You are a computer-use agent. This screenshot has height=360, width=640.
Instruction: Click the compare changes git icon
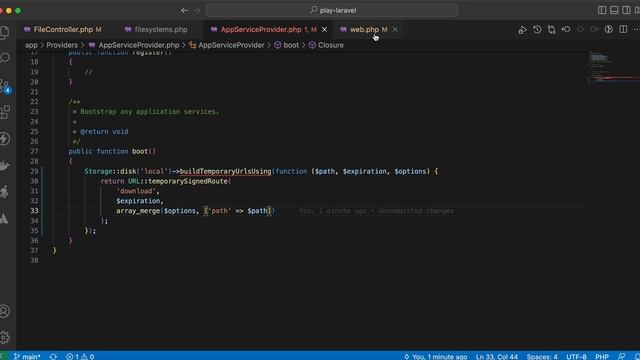point(551,29)
